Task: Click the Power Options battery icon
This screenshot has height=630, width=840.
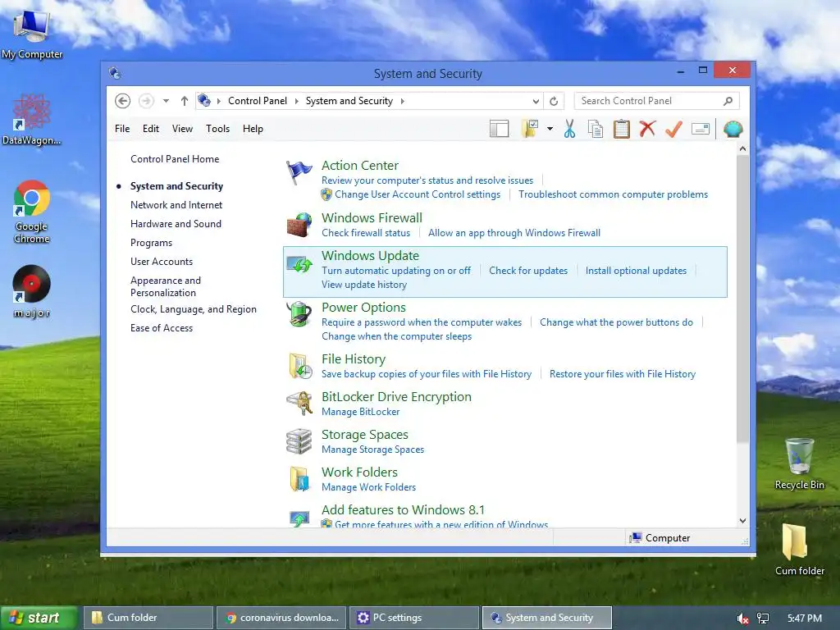Action: click(x=299, y=314)
